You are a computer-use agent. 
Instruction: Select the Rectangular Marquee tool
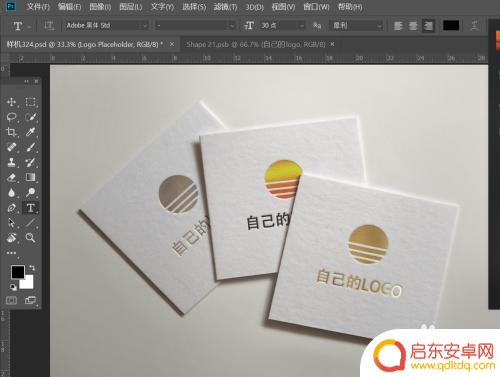[30, 102]
